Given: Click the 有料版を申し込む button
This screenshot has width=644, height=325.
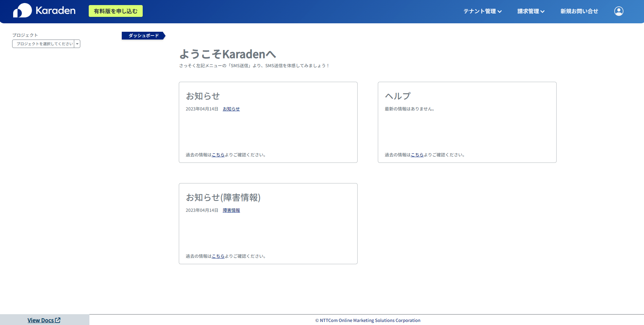Looking at the screenshot, I should (x=116, y=11).
